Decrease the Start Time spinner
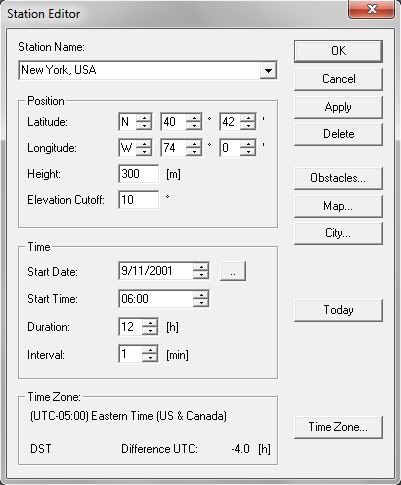The height and width of the screenshot is (485, 401). pos(201,303)
